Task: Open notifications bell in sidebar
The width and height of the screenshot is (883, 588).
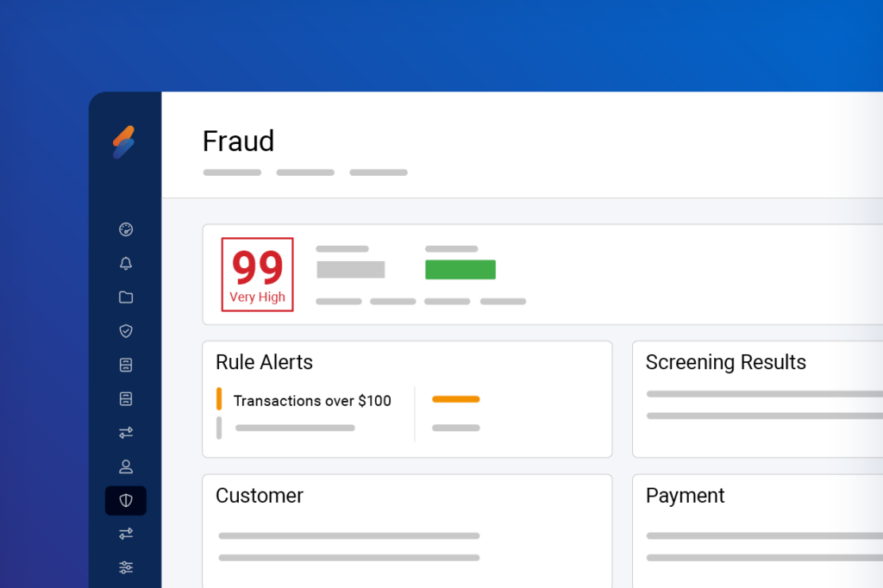Action: point(126,264)
